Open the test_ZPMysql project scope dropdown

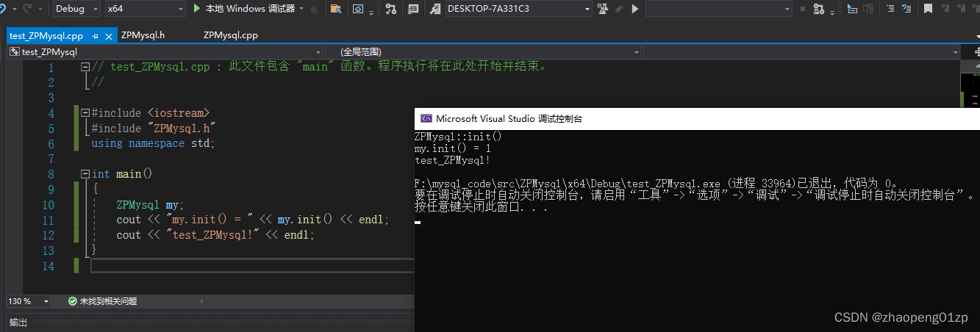[165, 52]
